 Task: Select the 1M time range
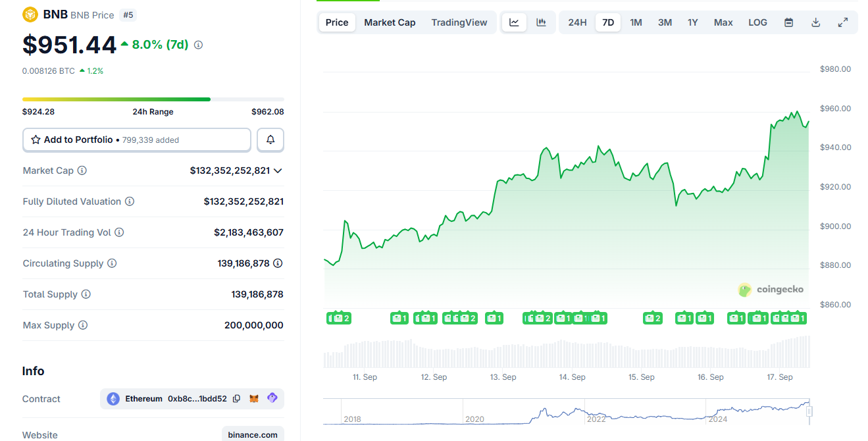pyautogui.click(x=636, y=22)
